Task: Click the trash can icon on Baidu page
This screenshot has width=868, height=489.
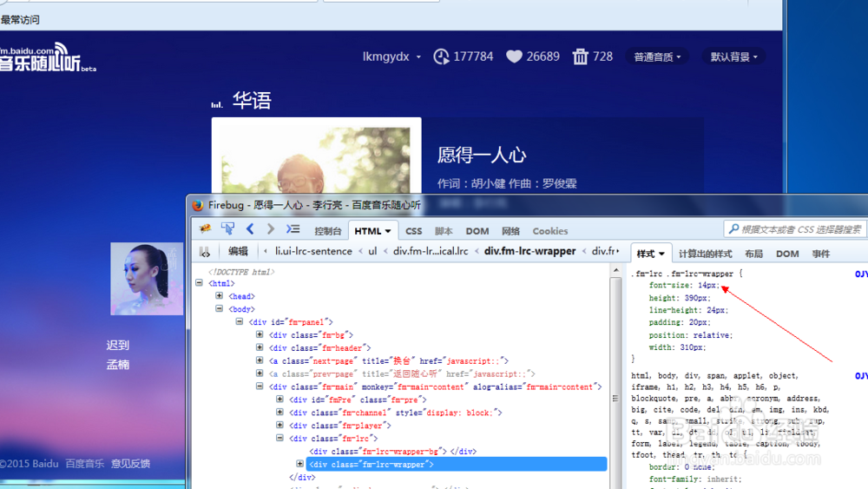Action: [580, 56]
